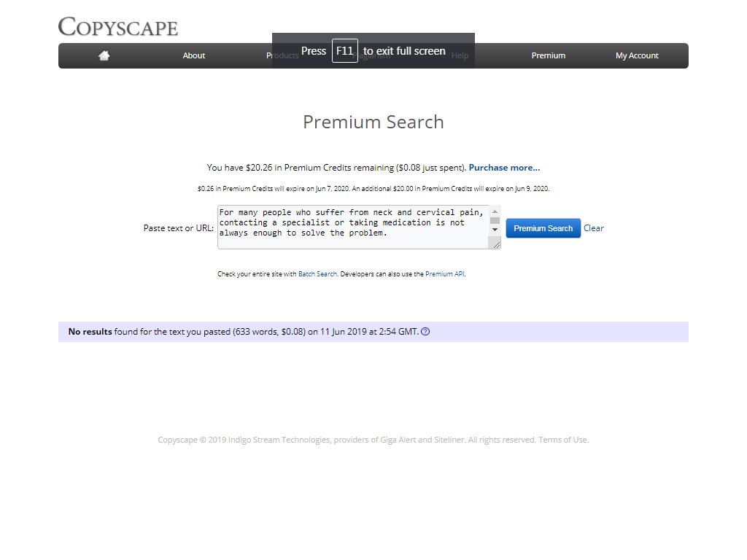Click the text area resize handle
The height and width of the screenshot is (560, 747).
[x=496, y=245]
